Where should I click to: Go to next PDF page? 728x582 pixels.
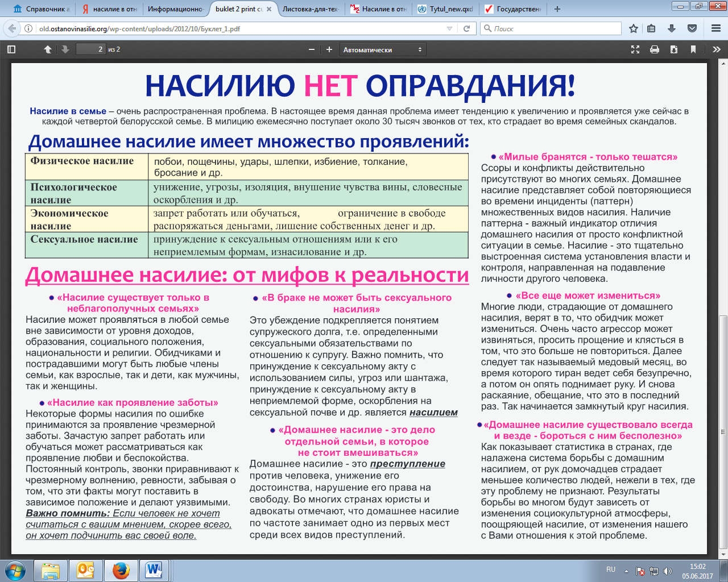65,49
